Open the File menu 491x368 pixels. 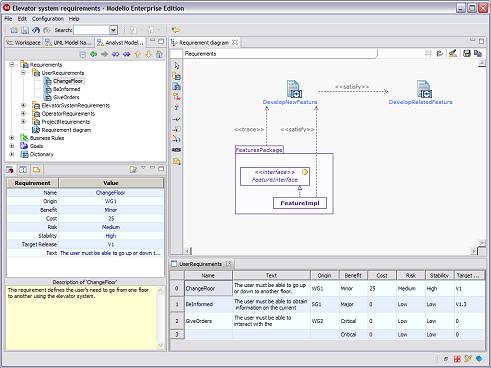[x=8, y=19]
